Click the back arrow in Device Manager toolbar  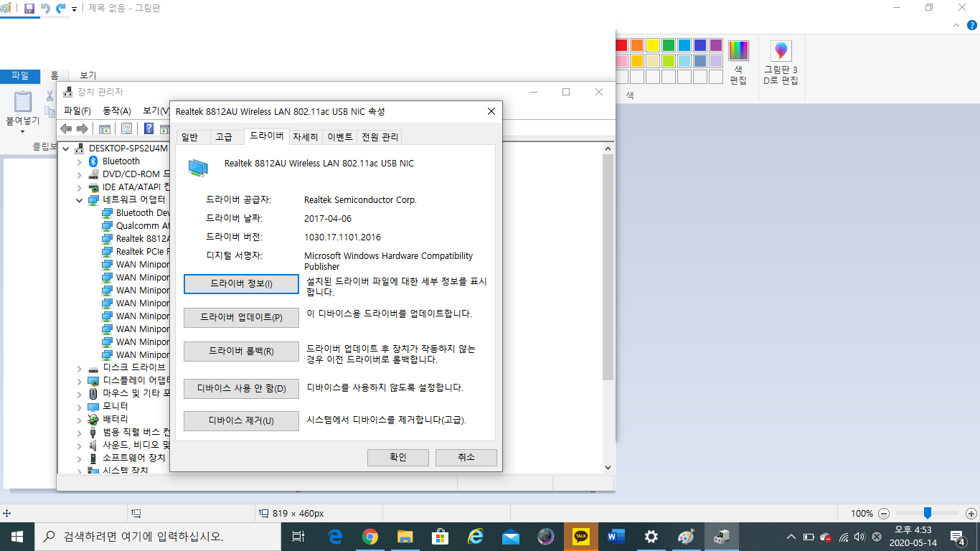(x=66, y=128)
